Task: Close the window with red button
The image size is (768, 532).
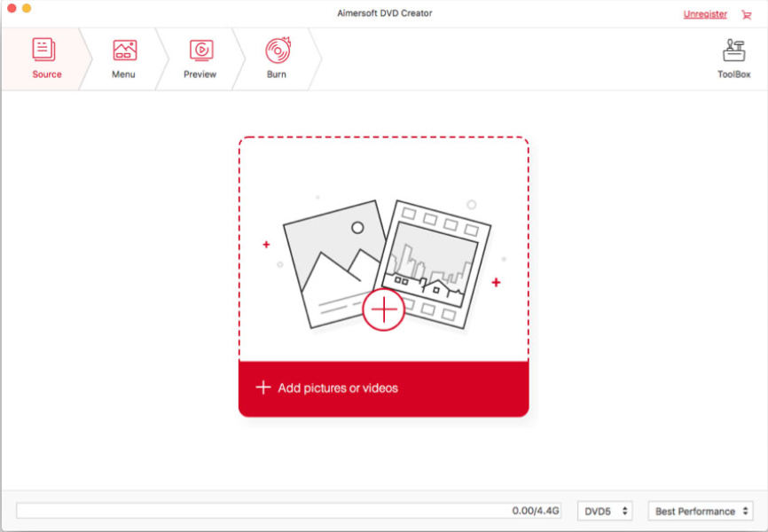Action: pos(12,8)
